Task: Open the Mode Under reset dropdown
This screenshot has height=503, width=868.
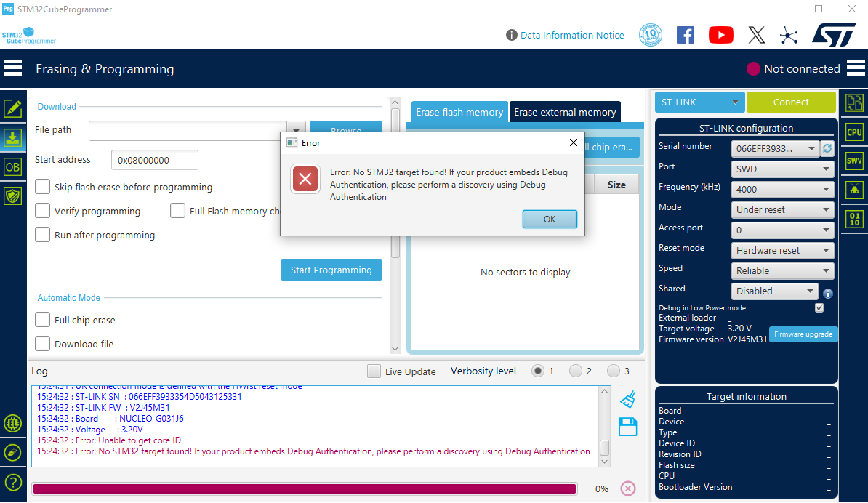Action: 782,210
